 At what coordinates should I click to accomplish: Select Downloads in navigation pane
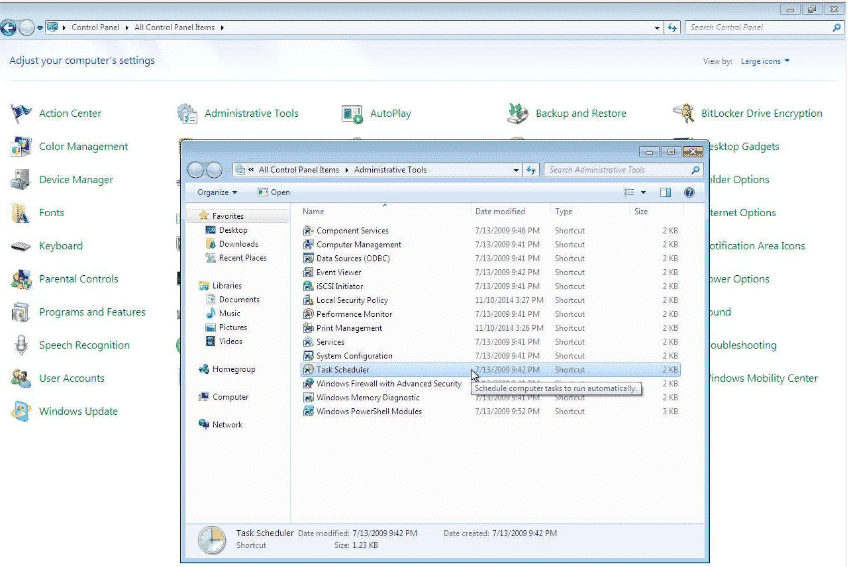coord(239,244)
